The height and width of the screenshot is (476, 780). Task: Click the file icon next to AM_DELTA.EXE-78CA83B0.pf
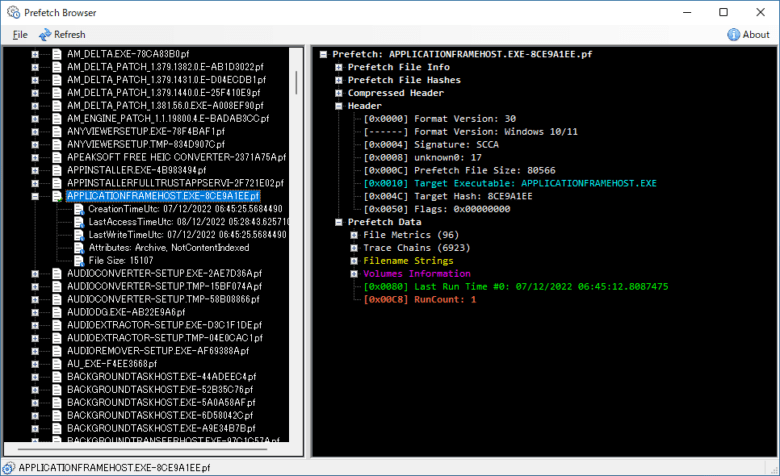tap(57, 54)
